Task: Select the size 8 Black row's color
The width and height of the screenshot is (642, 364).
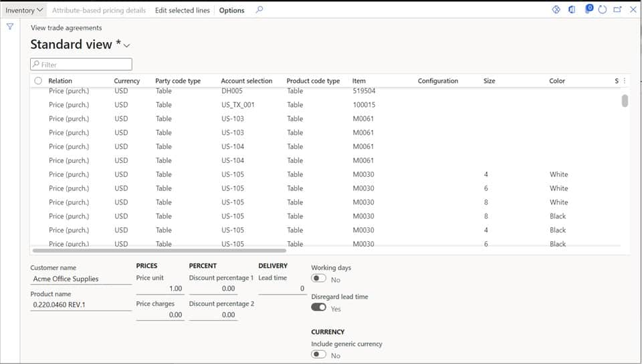Action: pyautogui.click(x=558, y=216)
